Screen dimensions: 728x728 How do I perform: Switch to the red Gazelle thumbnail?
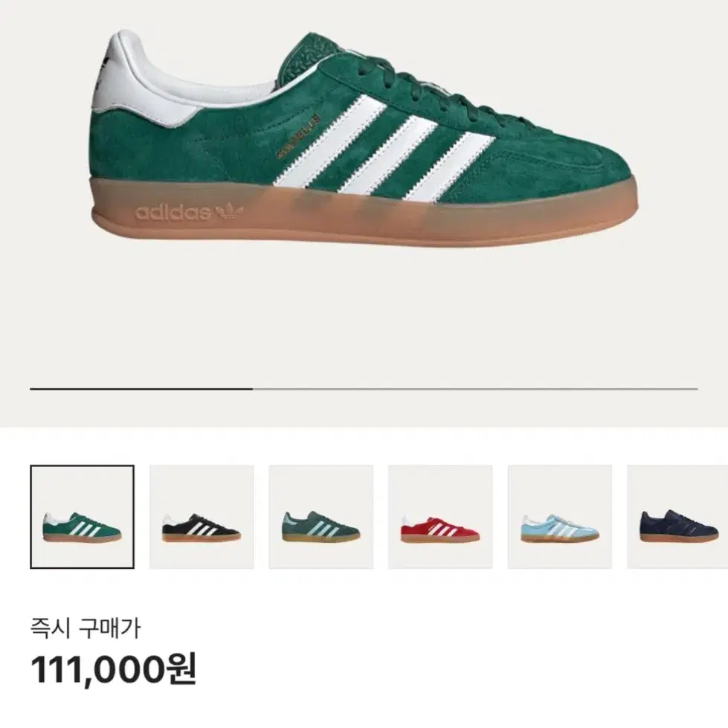coord(440,517)
